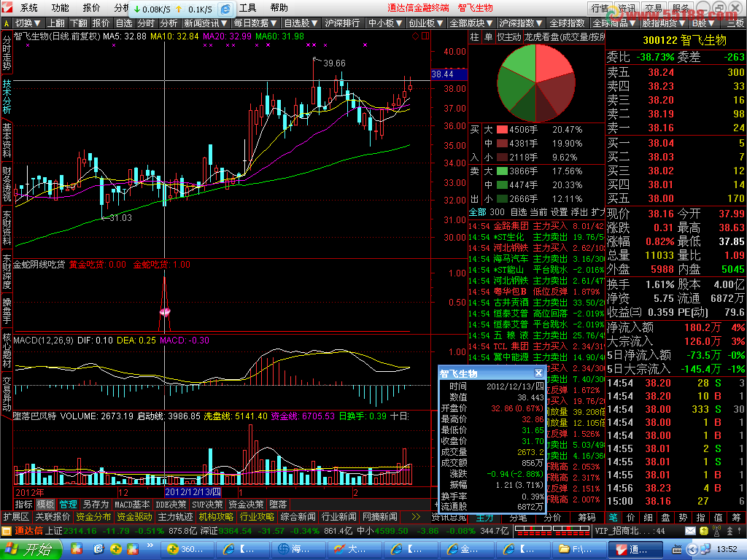This screenshot has width=747, height=560.
Task: Expand the 中小板 dropdown
Action: [x=385, y=23]
